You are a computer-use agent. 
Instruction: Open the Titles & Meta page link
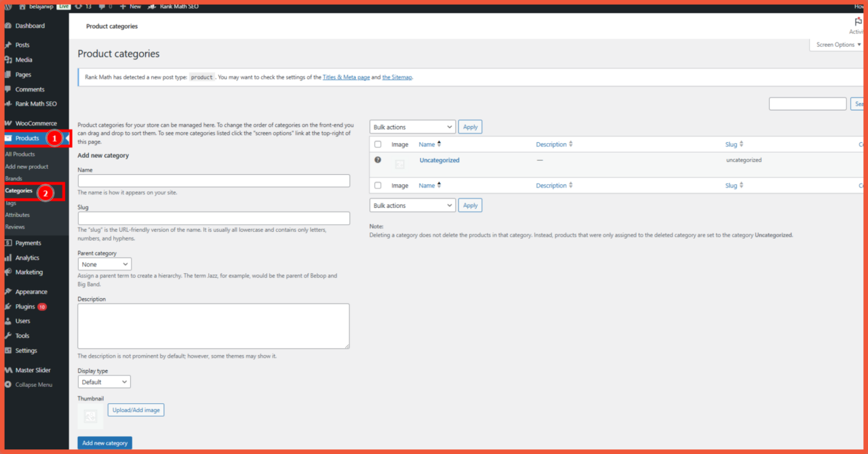(346, 77)
